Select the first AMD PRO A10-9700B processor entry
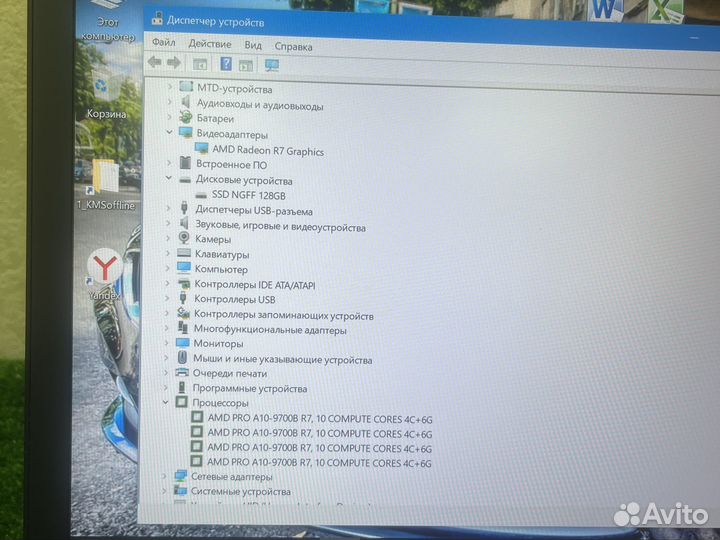This screenshot has height=540, width=720. (x=320, y=419)
